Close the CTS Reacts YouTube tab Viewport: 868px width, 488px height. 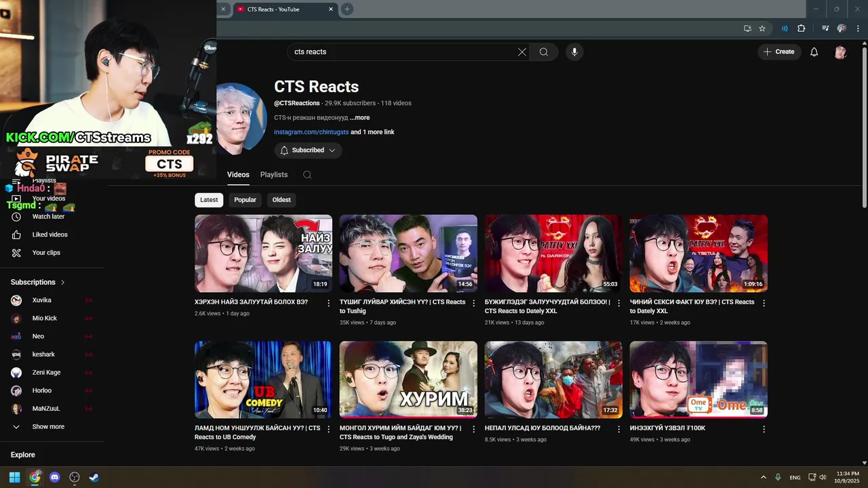331,9
